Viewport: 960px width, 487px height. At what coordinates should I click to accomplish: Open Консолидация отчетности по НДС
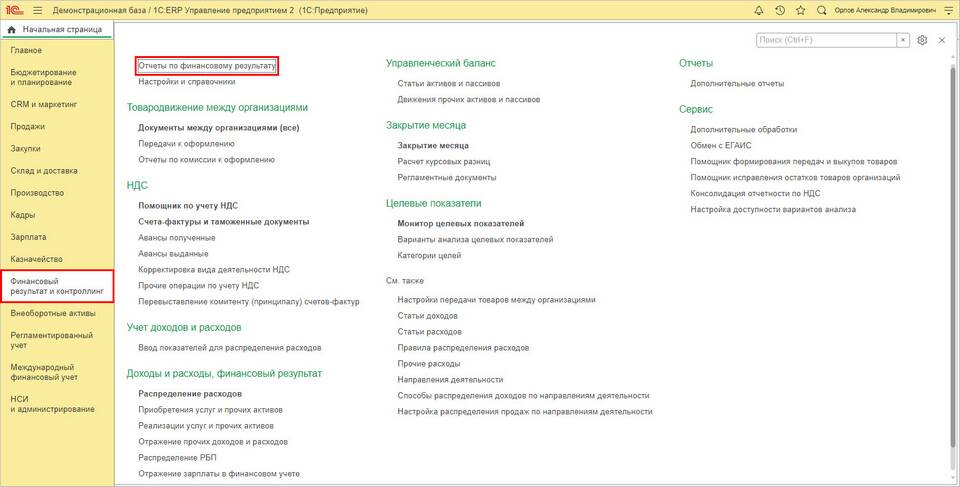point(755,194)
